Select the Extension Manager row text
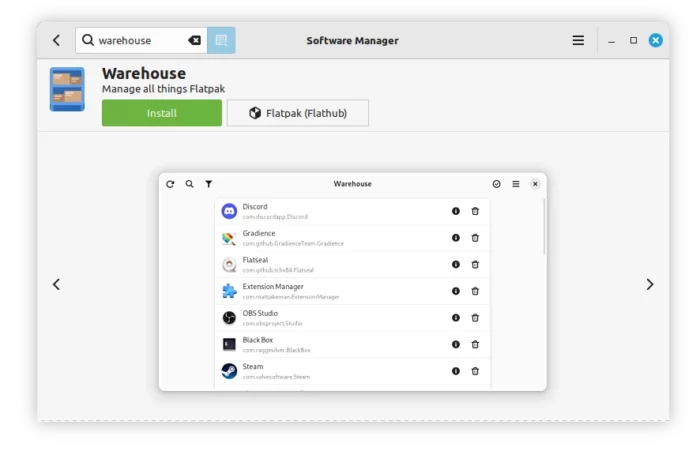The height and width of the screenshot is (451, 700). (291, 291)
